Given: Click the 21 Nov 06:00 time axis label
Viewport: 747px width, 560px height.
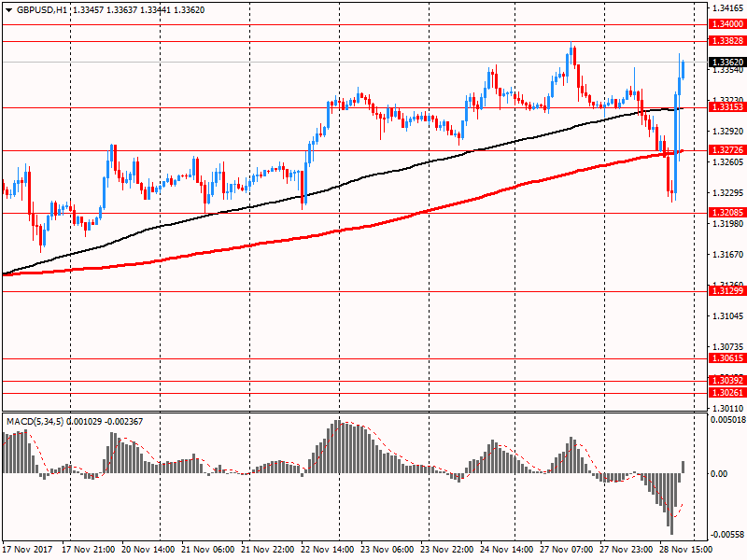Looking at the screenshot, I should tap(208, 549).
